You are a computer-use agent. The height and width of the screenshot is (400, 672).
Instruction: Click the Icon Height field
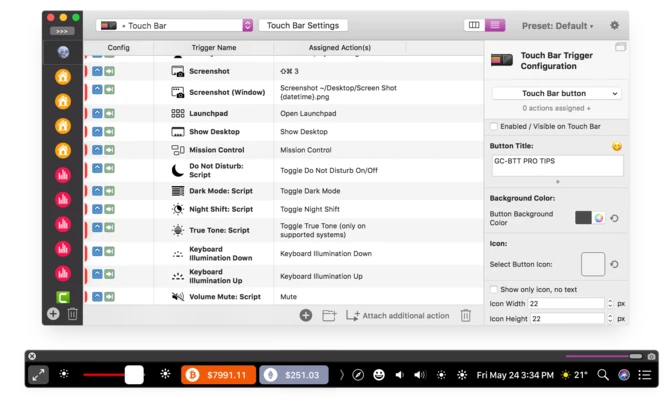coord(567,319)
